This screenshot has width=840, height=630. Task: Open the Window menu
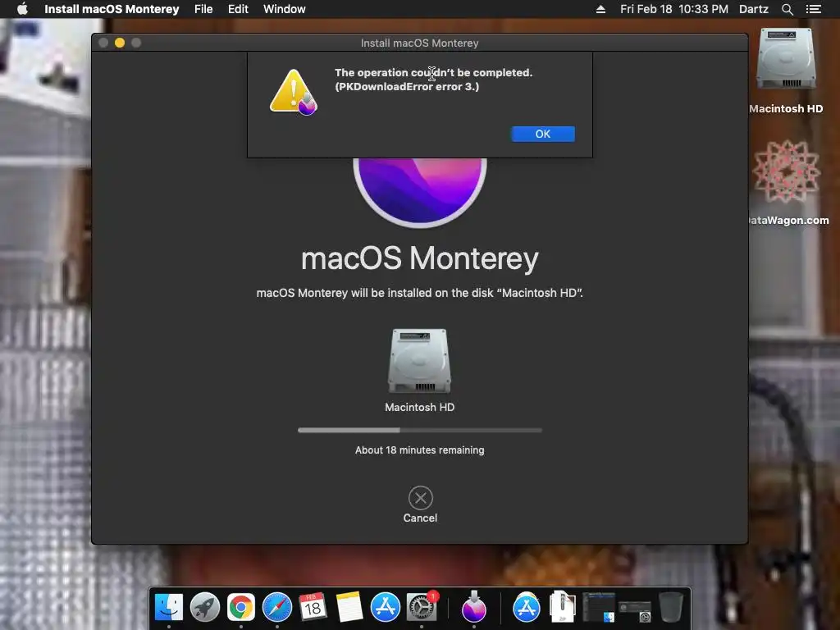pyautogui.click(x=285, y=9)
